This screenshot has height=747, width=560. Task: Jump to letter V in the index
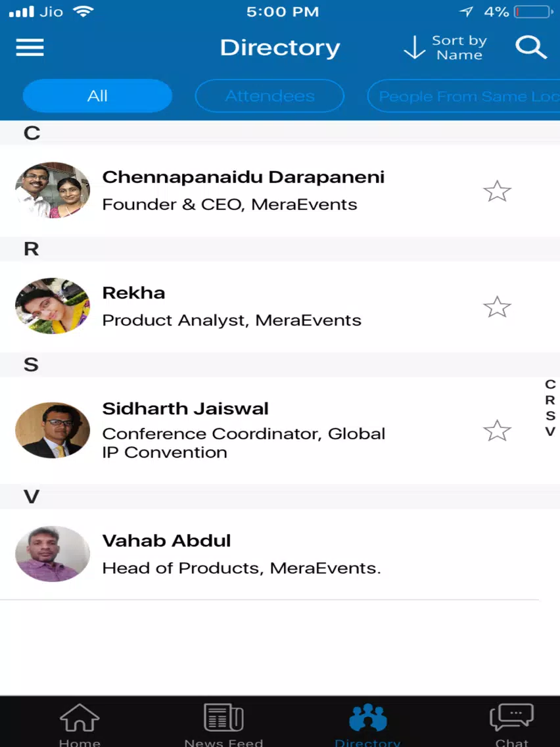(550, 432)
